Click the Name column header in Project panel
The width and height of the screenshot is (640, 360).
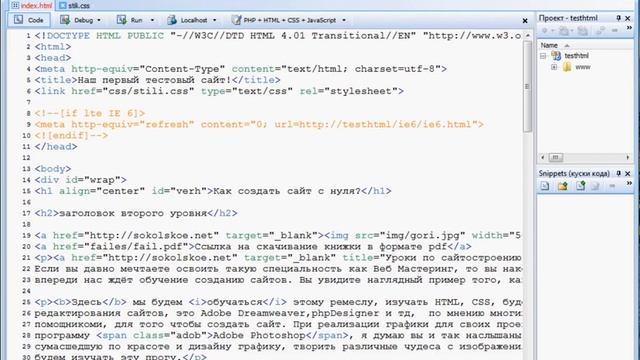[x=549, y=45]
